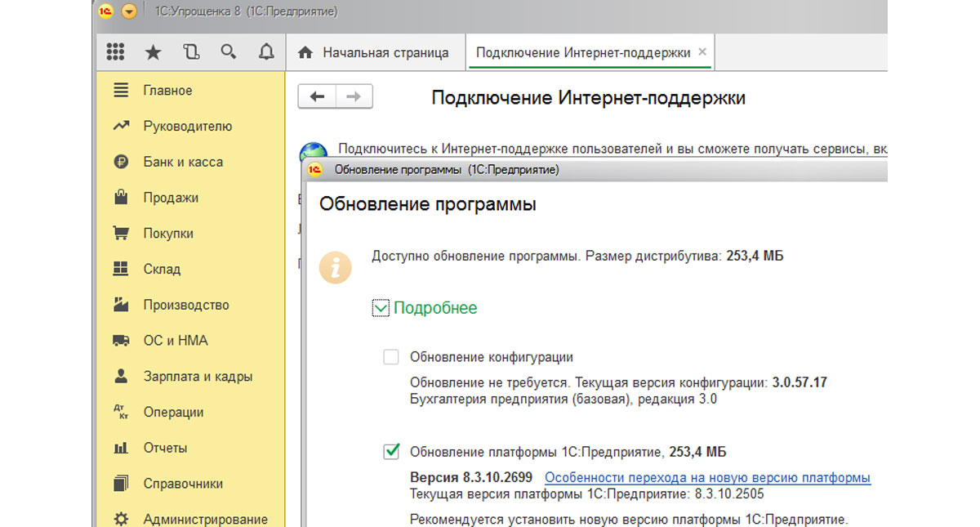980x527 pixels.
Task: Click the Бухгалтерия предприятия (базовая), редакция 3.0 text
Action: pos(563,399)
